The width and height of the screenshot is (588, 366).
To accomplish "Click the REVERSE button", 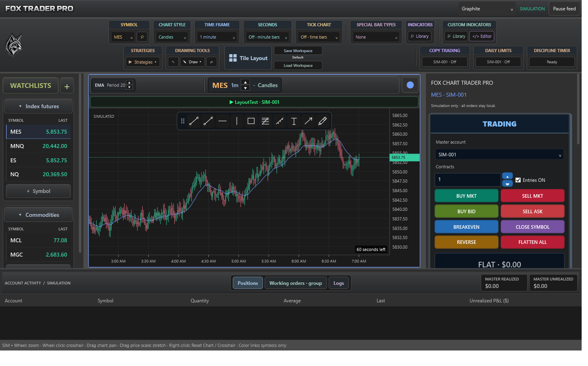I will (466, 242).
